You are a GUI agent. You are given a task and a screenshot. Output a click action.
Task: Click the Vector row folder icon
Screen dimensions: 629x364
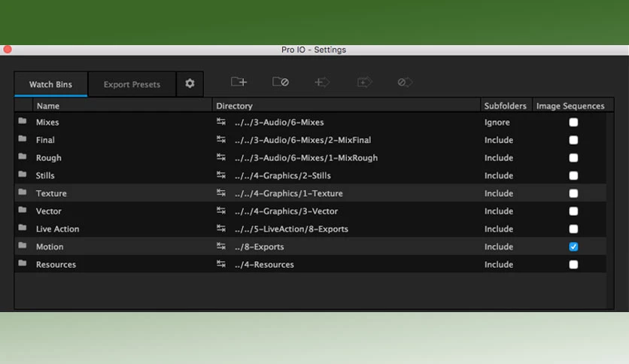(23, 210)
